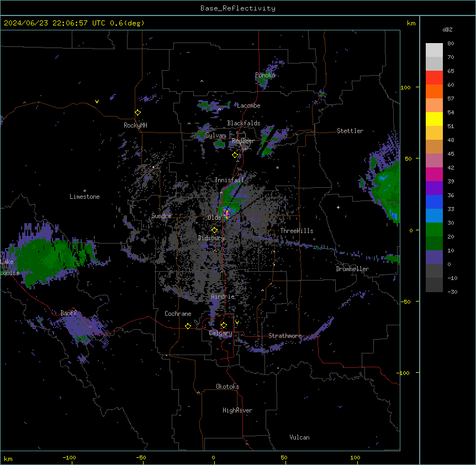Click the yellow diamond marker above Didsbury
Viewport: 476px width, 465px height.
pyautogui.click(x=215, y=230)
